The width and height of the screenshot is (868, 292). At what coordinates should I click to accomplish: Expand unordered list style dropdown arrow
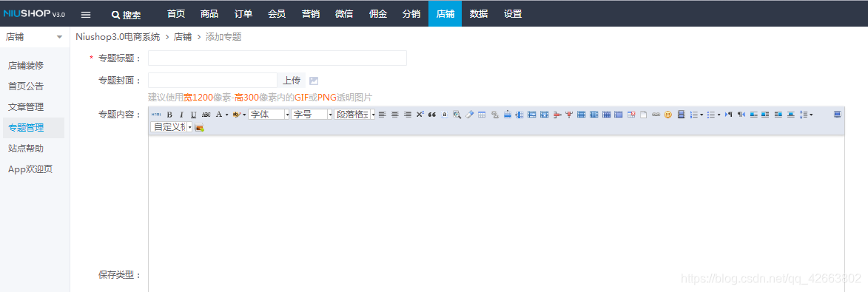point(719,115)
